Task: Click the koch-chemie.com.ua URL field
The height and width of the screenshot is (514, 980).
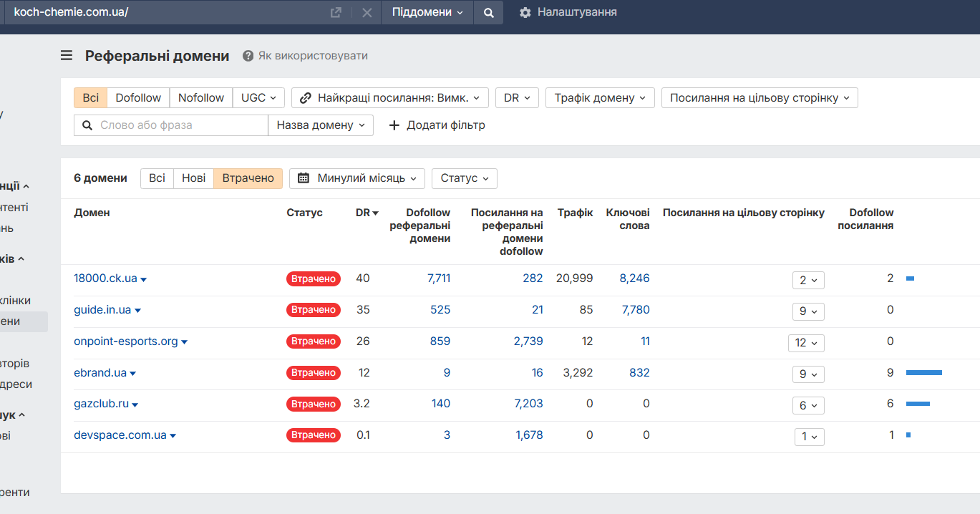Action: click(x=165, y=12)
